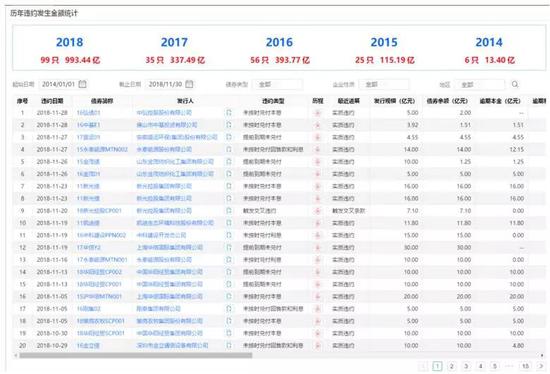Open the red 历程 icon in row 17
The image size is (550, 374).
[x=317, y=309]
